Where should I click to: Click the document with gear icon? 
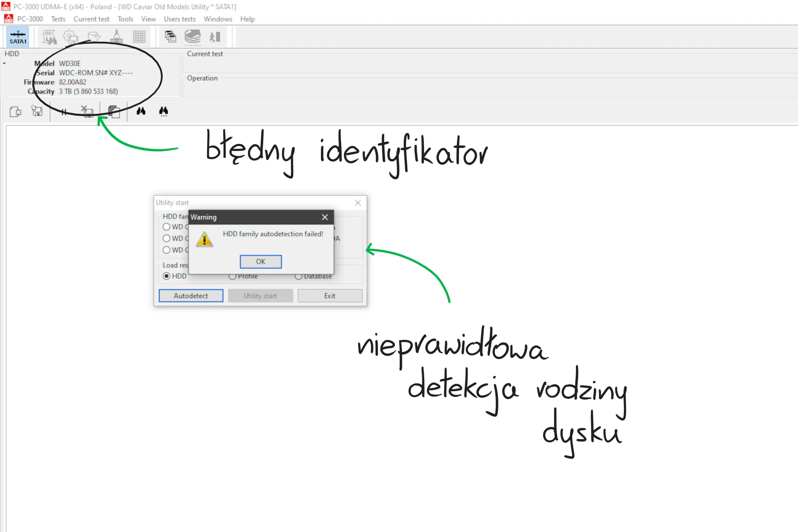[15, 111]
